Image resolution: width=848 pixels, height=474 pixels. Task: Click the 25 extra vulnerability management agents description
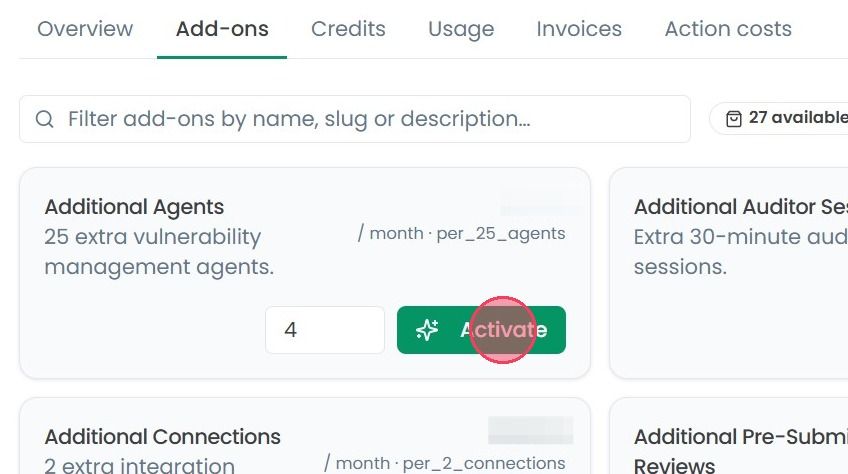[x=159, y=252]
